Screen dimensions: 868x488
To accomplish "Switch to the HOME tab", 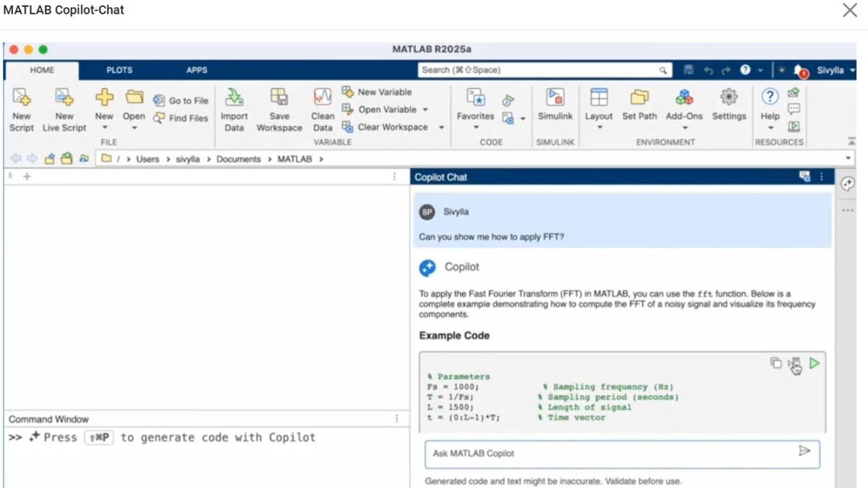I will pyautogui.click(x=42, y=70).
